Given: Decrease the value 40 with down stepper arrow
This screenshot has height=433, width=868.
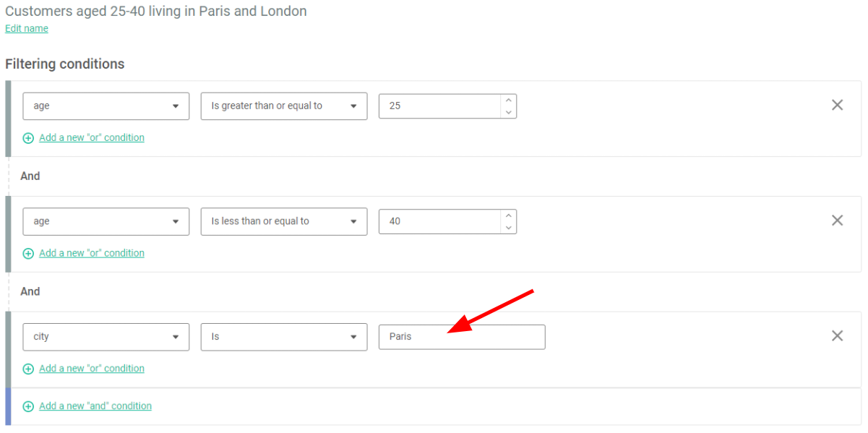Looking at the screenshot, I should pyautogui.click(x=509, y=227).
